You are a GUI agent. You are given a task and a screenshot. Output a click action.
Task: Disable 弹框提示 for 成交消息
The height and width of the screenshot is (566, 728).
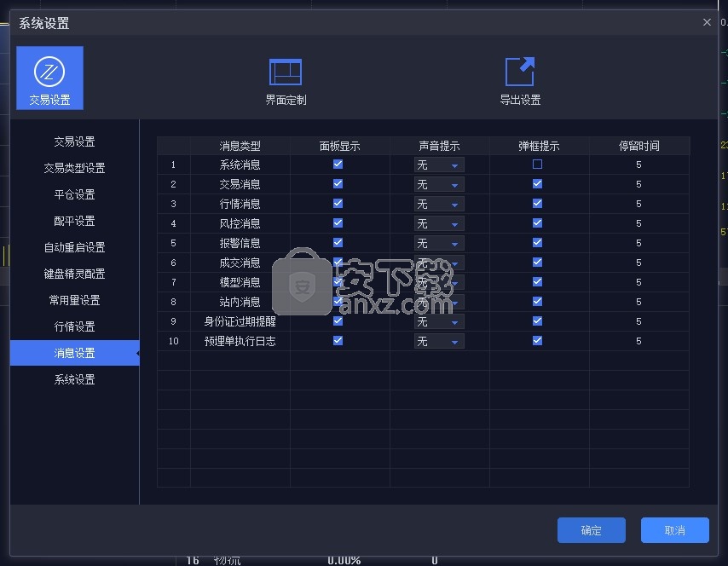(x=537, y=262)
